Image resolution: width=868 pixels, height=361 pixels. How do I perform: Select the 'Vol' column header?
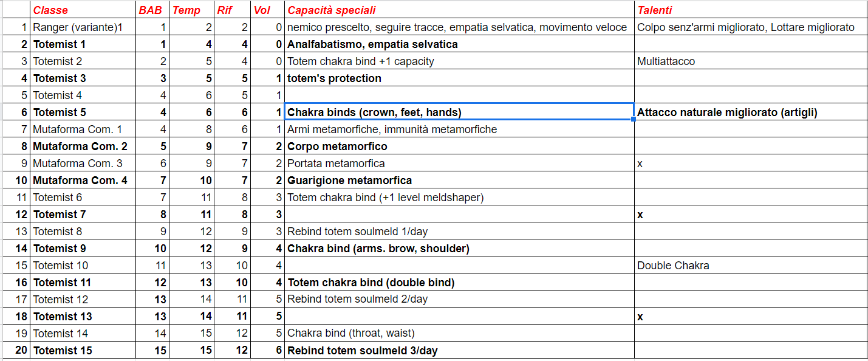267,10
